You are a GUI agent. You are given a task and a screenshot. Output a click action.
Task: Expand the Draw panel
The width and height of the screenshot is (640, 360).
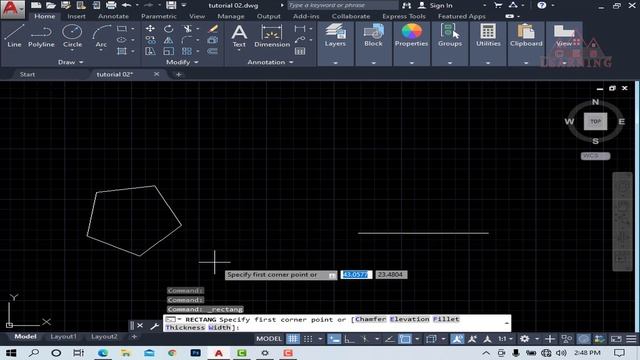click(71, 62)
